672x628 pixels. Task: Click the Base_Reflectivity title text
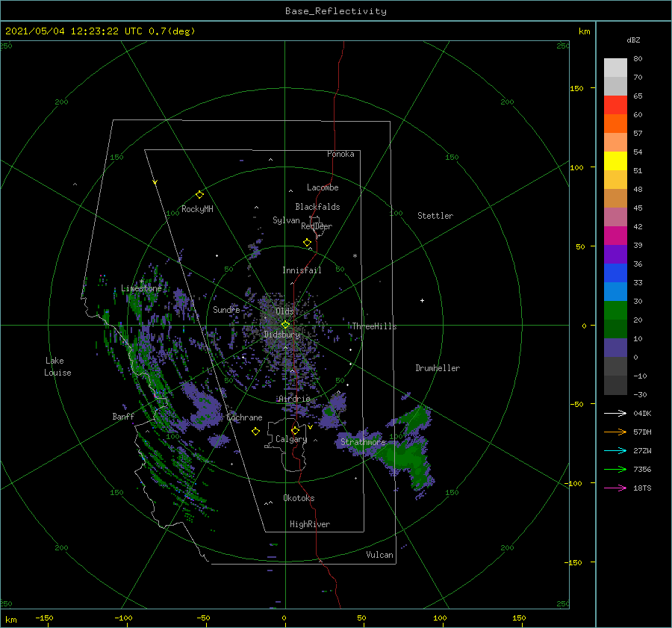coord(335,11)
